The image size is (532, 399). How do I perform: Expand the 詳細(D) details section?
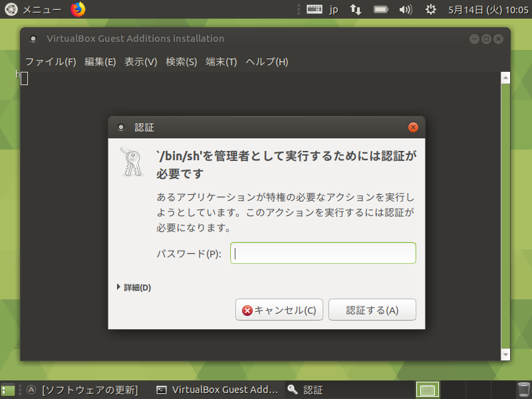[134, 287]
